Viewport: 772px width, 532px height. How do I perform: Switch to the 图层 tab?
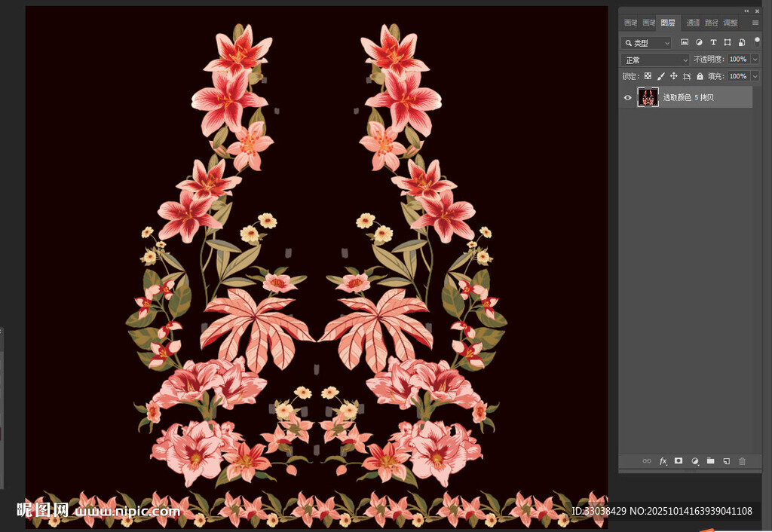point(668,23)
